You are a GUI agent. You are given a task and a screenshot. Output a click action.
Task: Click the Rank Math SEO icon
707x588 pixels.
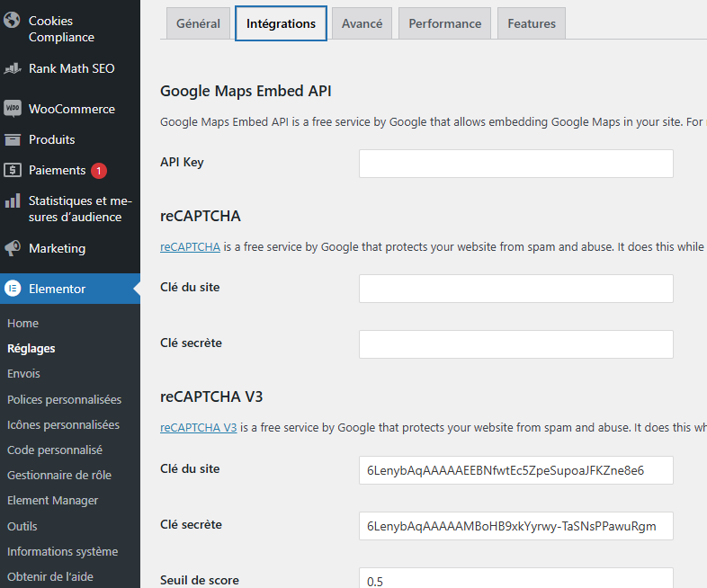tap(13, 68)
